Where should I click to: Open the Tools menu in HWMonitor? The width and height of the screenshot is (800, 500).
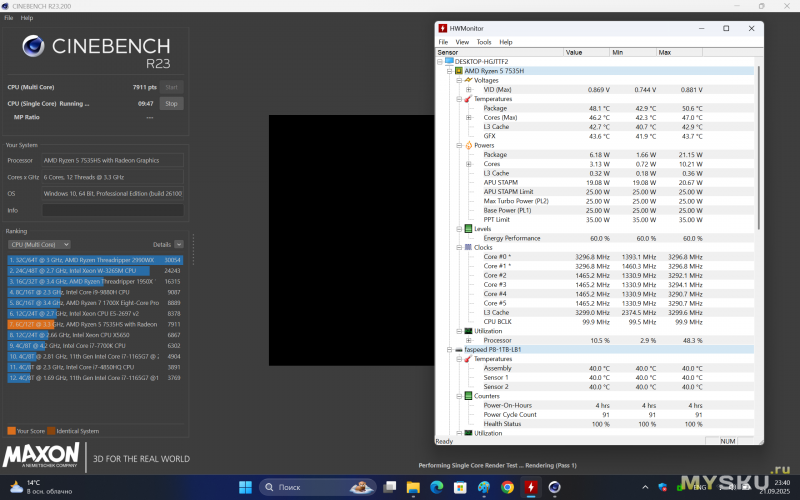[x=484, y=42]
